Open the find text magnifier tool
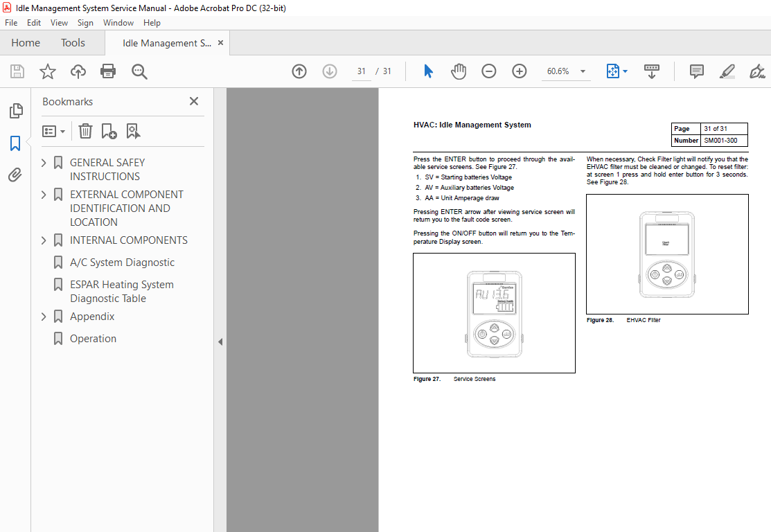The height and width of the screenshot is (532, 771). click(139, 71)
